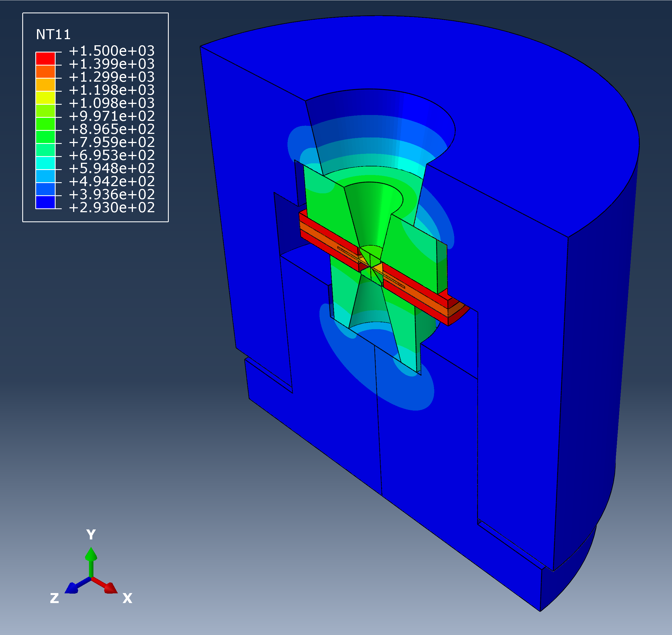Click the darkest blue legend swatch
The height and width of the screenshot is (635, 672).
[45, 202]
